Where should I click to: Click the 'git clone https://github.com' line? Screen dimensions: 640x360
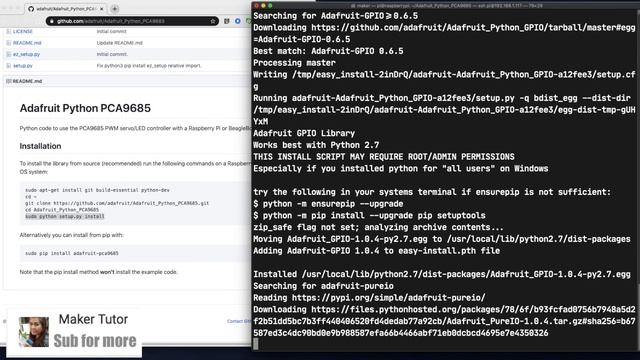pyautogui.click(x=117, y=203)
